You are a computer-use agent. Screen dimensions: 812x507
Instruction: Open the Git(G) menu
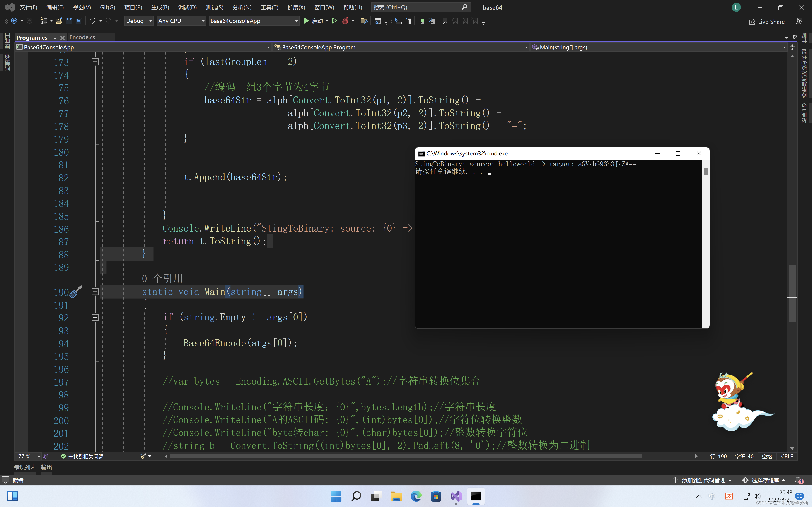click(107, 7)
